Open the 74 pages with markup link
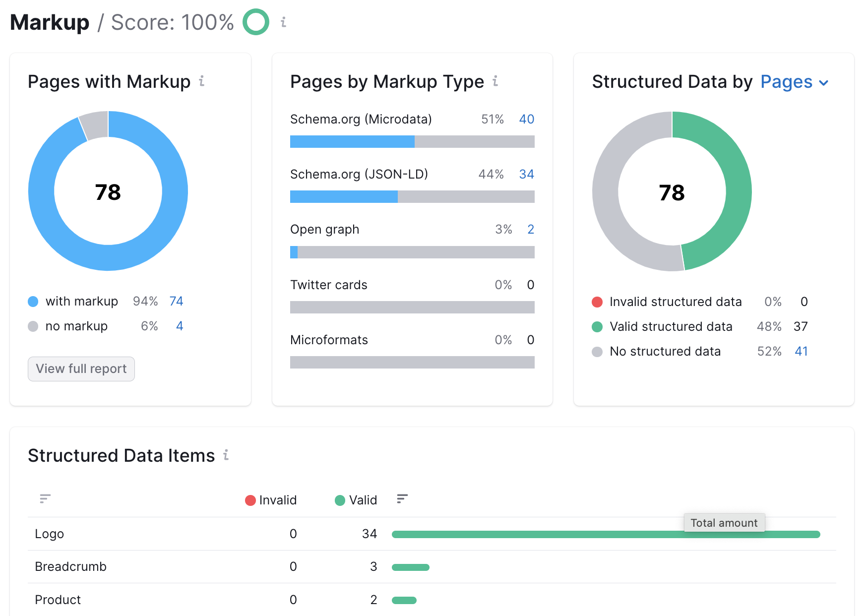The width and height of the screenshot is (865, 616). click(176, 301)
